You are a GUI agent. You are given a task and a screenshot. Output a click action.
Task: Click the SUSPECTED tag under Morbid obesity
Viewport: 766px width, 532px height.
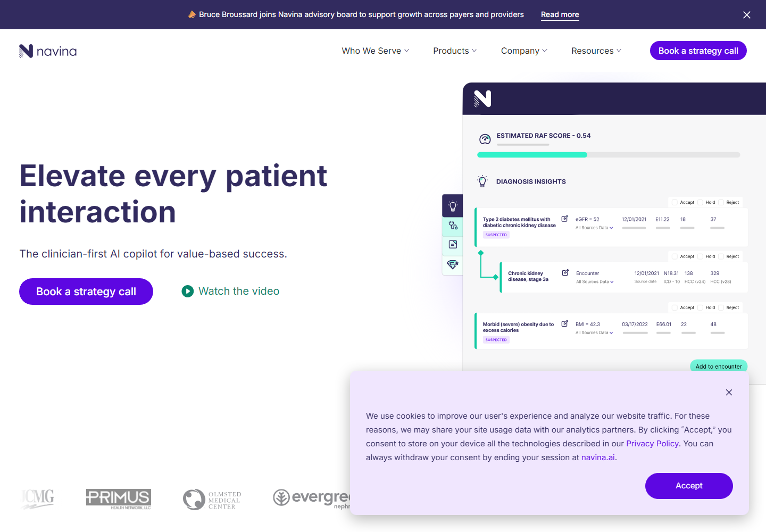point(496,340)
